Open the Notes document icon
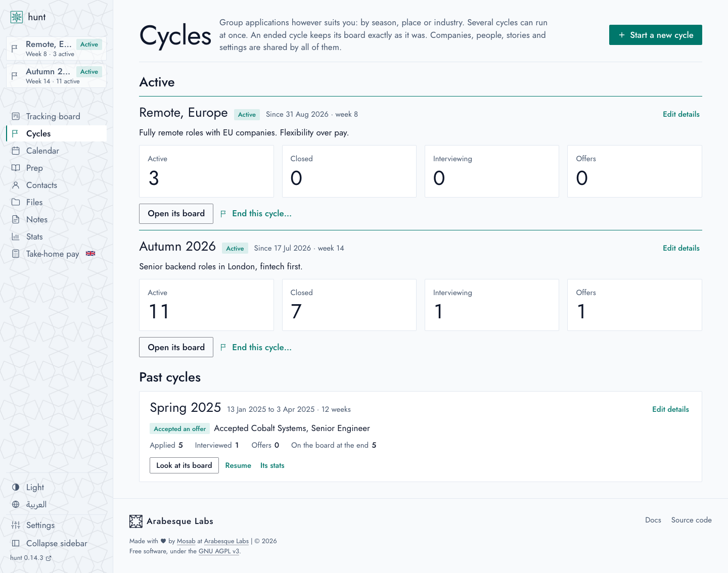Screen dimensions: 728x573 [x=16, y=219]
